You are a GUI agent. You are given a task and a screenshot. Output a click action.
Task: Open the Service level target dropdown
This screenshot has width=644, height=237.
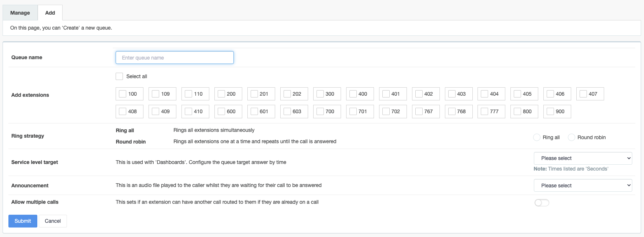[583, 158]
